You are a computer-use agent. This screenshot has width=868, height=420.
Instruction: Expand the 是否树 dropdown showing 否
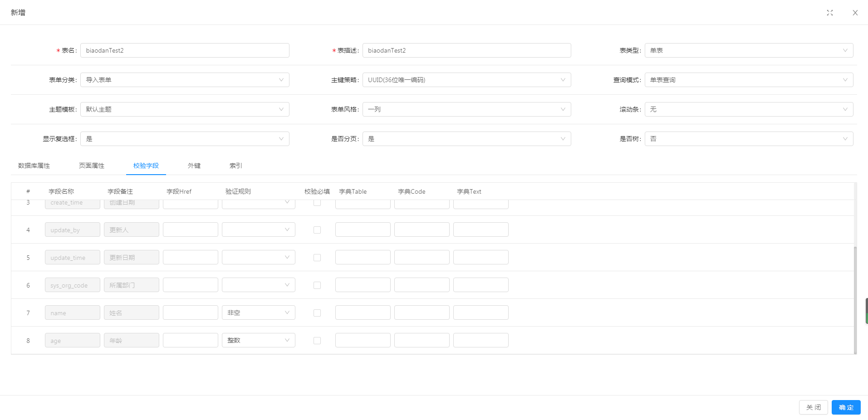tap(749, 139)
